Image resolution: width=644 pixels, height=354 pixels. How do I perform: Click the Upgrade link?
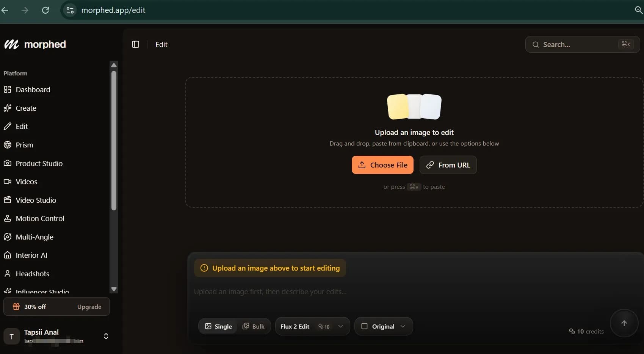pyautogui.click(x=89, y=307)
